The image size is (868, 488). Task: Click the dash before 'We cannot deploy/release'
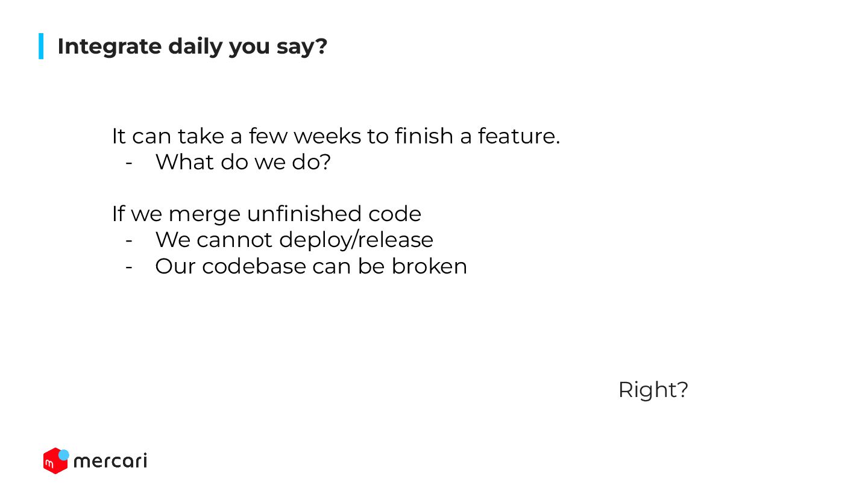(128, 241)
